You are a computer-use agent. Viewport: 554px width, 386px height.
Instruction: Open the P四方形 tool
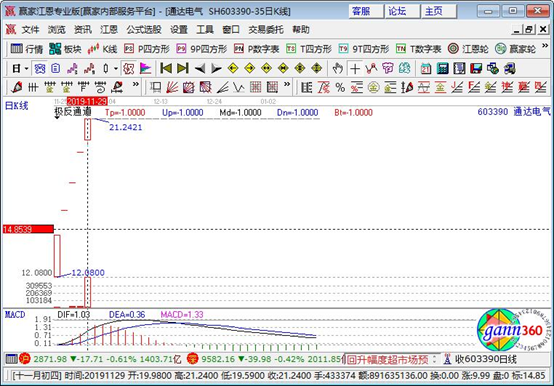click(147, 49)
